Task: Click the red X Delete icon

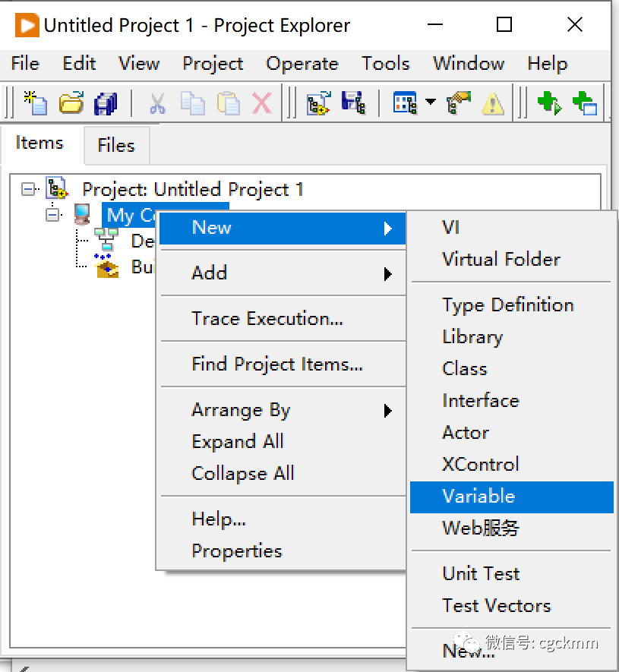Action: [x=262, y=103]
